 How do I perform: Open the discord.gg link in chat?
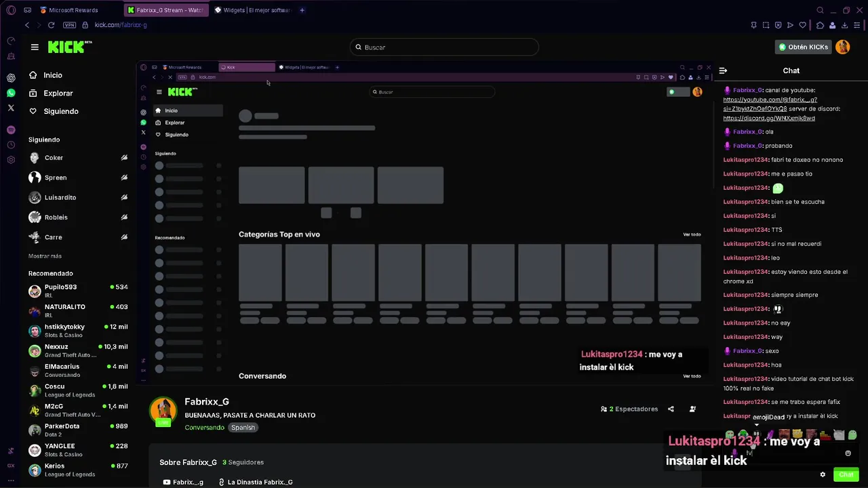769,118
